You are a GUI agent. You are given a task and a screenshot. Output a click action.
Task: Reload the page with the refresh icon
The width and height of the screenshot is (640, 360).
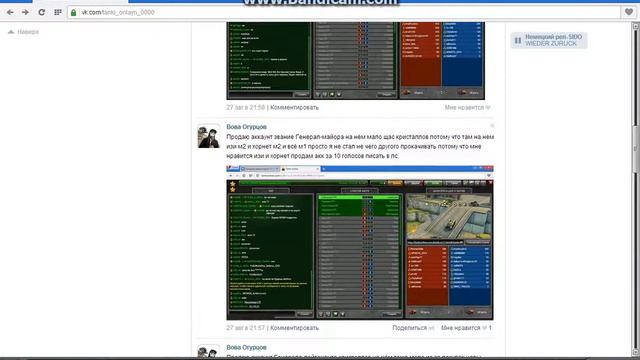pos(42,12)
